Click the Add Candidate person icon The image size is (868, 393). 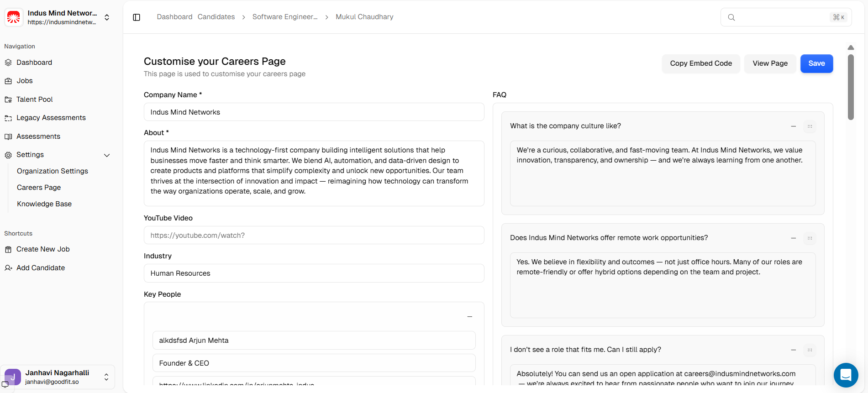pyautogui.click(x=8, y=268)
